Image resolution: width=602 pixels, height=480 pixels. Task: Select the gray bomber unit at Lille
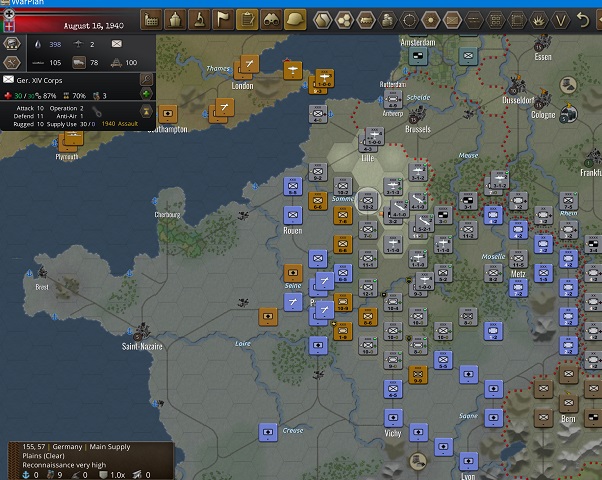tap(375, 136)
